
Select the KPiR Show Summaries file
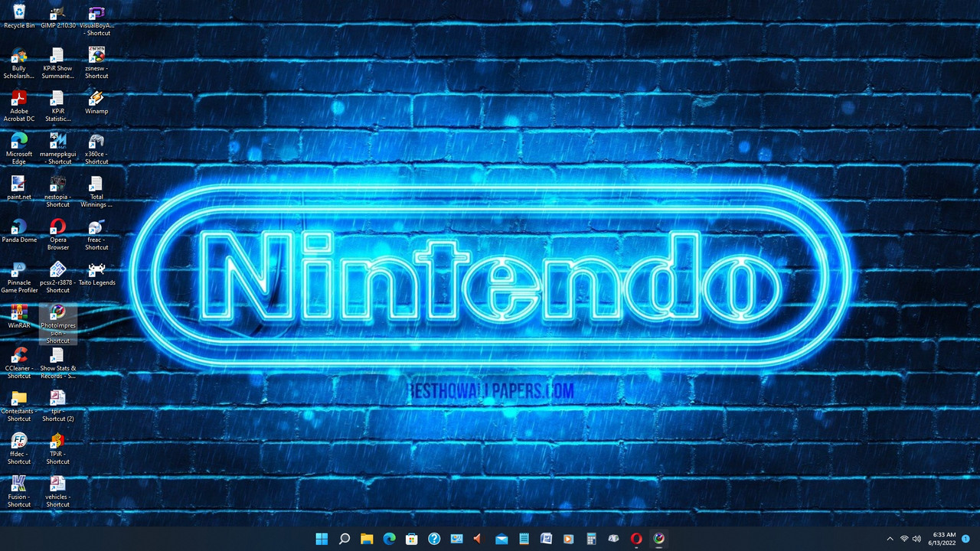tap(58, 63)
